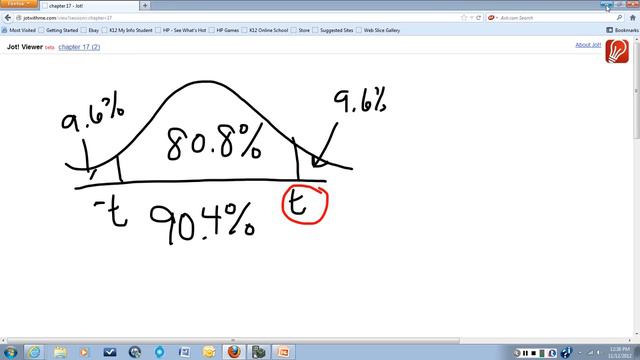Open Windows Explorer folder on taskbar
Image resolution: width=640 pixels, height=360 pixels.
(x=60, y=352)
